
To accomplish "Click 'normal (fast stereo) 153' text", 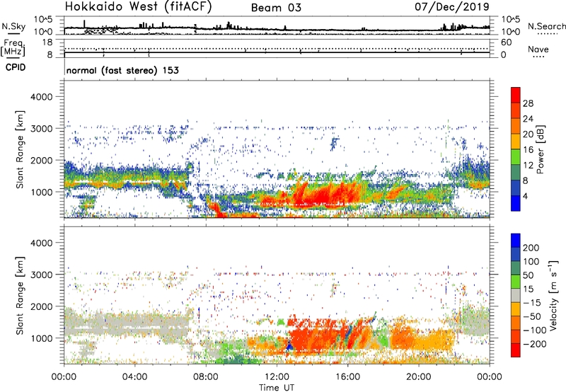I will tap(122, 70).
